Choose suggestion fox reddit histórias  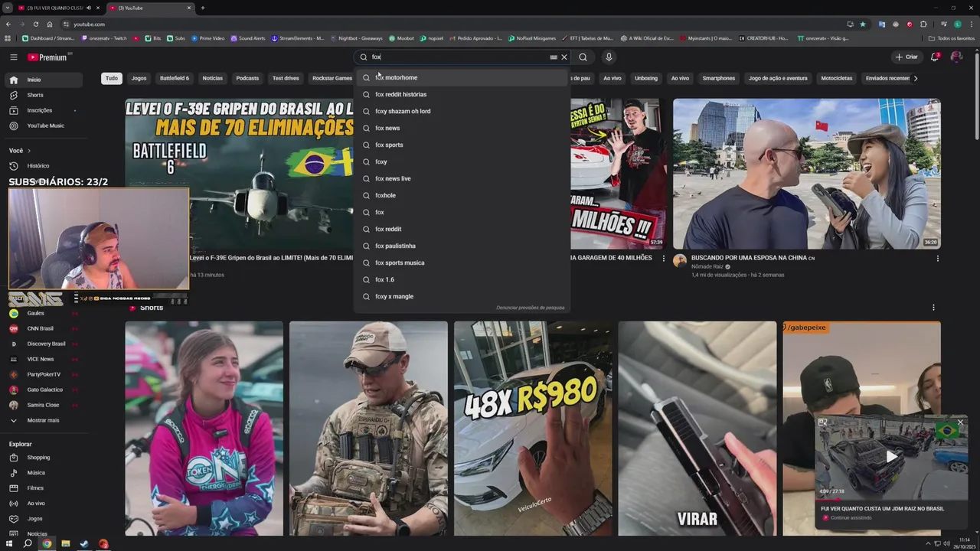click(x=462, y=94)
